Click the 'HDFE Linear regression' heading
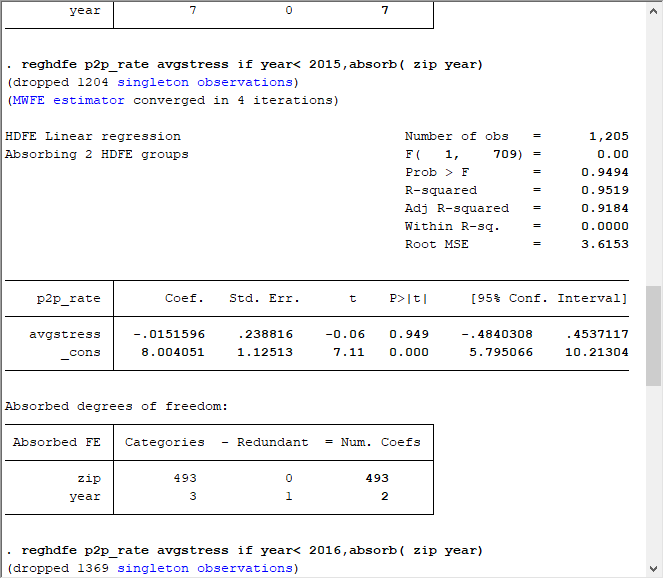This screenshot has height=579, width=664. click(x=93, y=136)
